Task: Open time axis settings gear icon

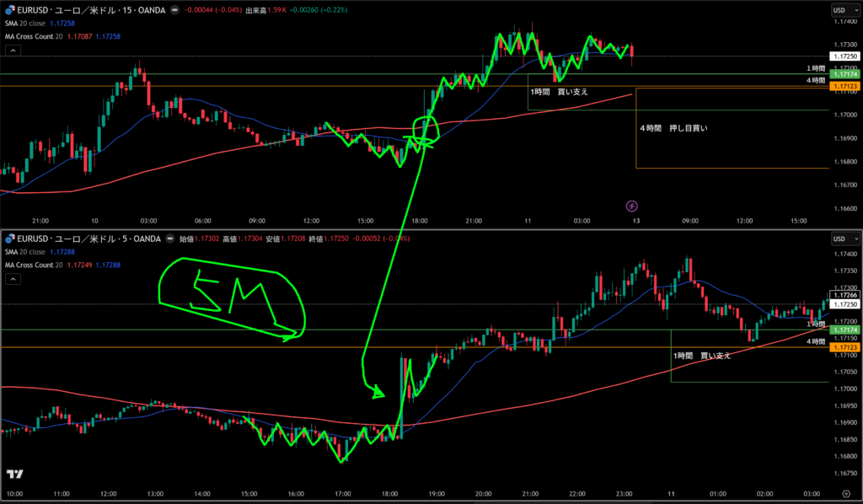Action: 845,493
